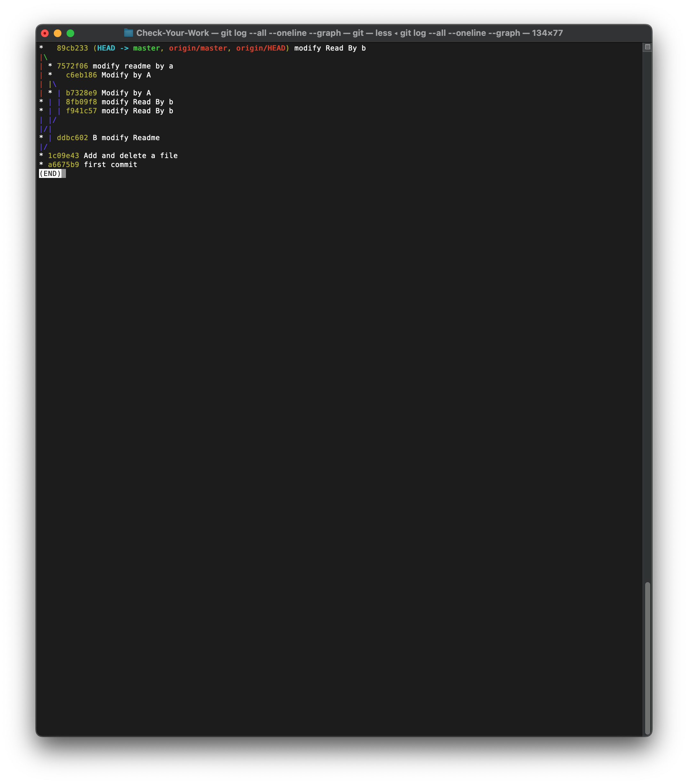Image resolution: width=688 pixels, height=784 pixels.
Task: Select commit hash 89cb233
Action: 73,48
